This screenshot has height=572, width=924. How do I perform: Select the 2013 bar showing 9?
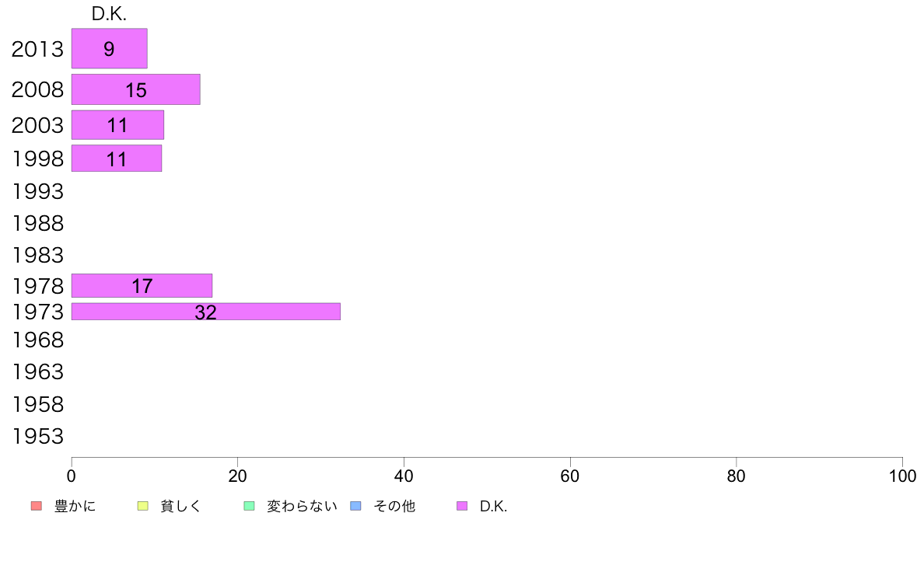[110, 48]
